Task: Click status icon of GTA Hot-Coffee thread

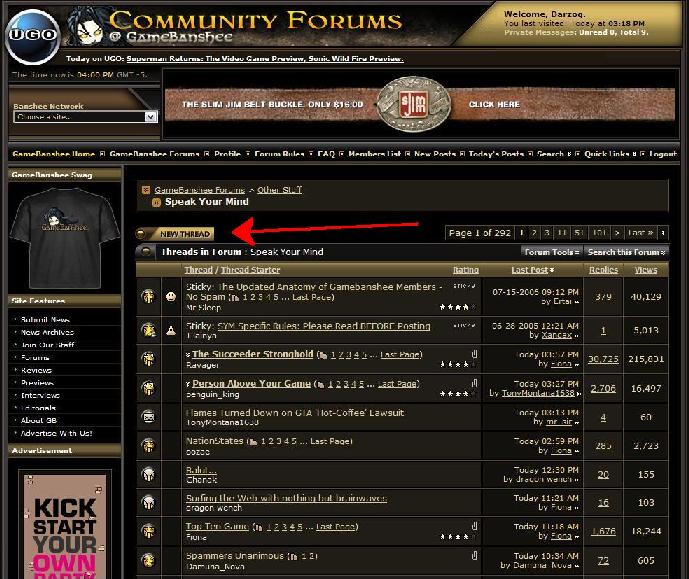Action: [149, 416]
